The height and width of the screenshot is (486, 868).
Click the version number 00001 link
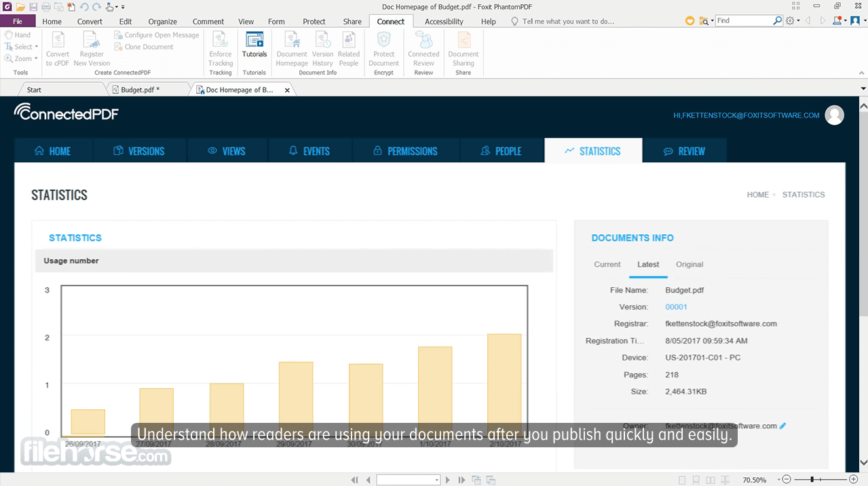tap(677, 307)
